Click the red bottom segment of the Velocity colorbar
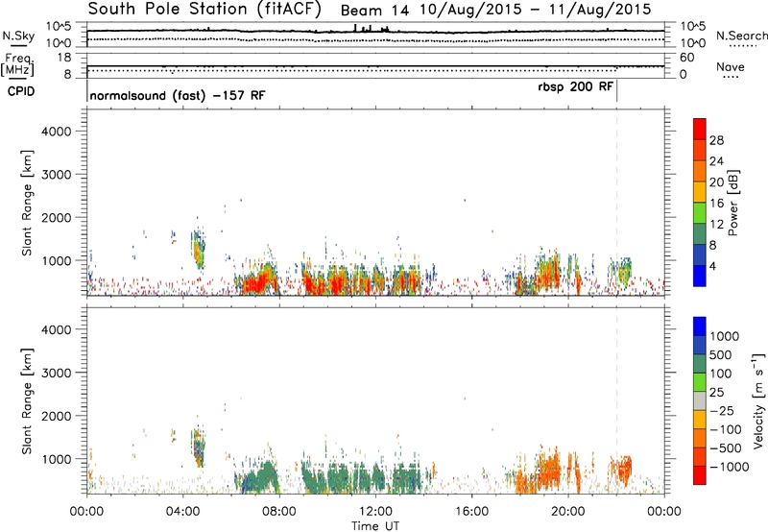Screen dimensions: 768x532 pyautogui.click(x=700, y=475)
